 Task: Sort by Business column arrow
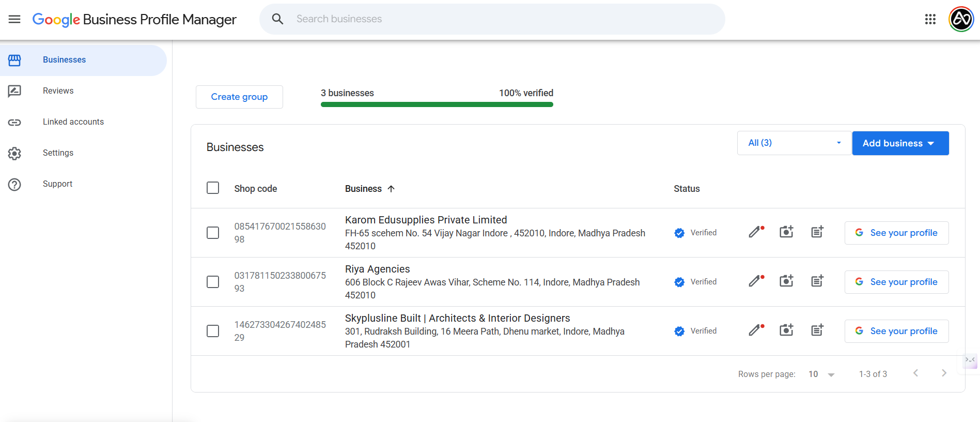pyautogui.click(x=391, y=189)
